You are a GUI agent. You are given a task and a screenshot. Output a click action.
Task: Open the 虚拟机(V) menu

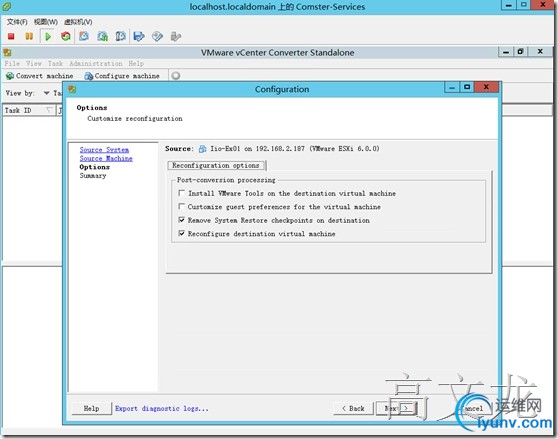point(78,22)
